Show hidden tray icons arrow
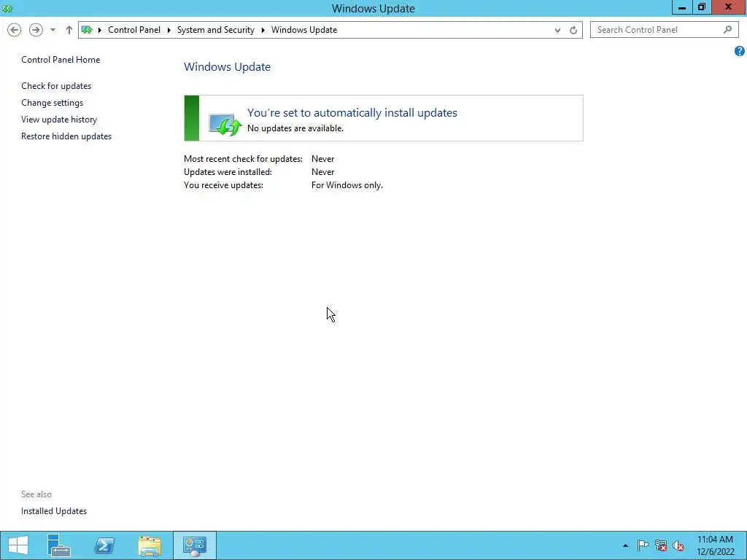 625,545
